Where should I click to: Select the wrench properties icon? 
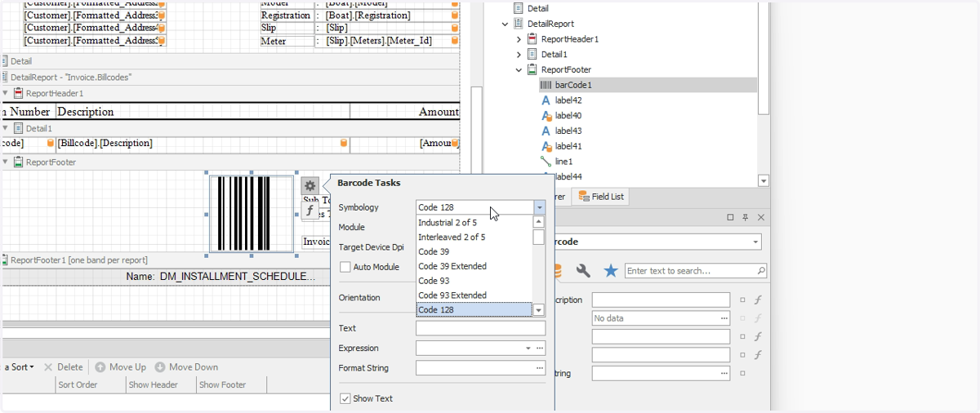(x=583, y=271)
